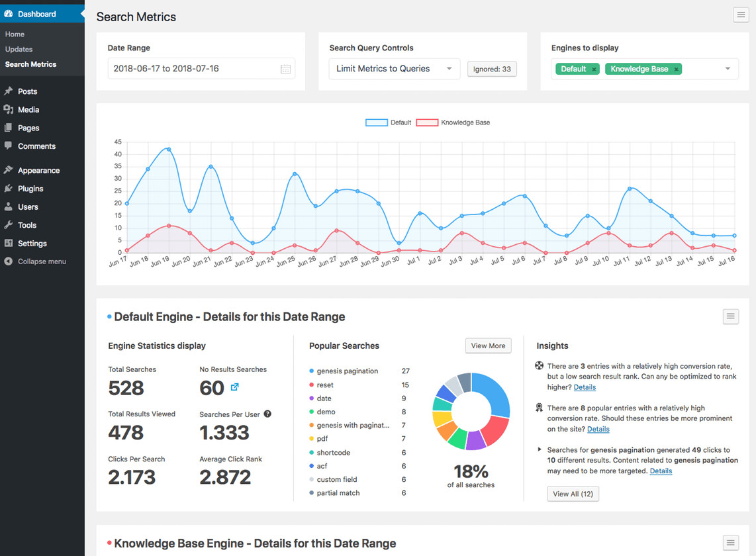Click the Jun 19 Default peak data point
Viewport: 756px width, 556px height.
tap(169, 149)
